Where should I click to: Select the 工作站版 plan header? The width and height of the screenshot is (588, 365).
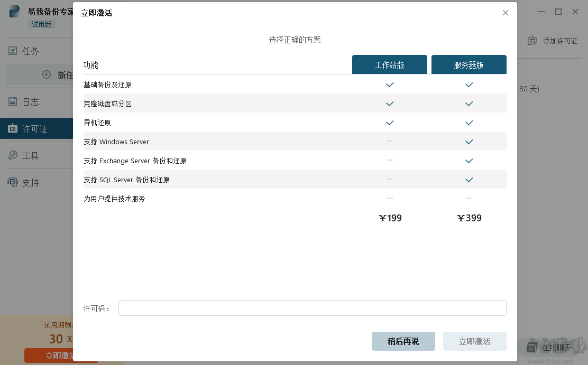click(x=389, y=64)
